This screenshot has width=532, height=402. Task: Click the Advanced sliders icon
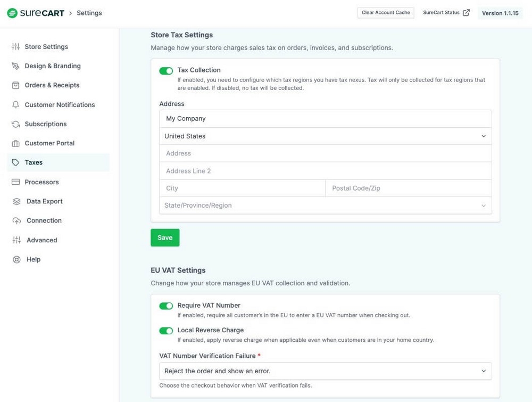(x=16, y=240)
